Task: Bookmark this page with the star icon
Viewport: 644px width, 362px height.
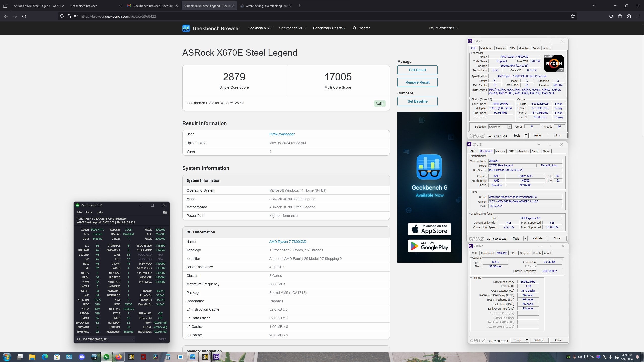Action: 573,16
